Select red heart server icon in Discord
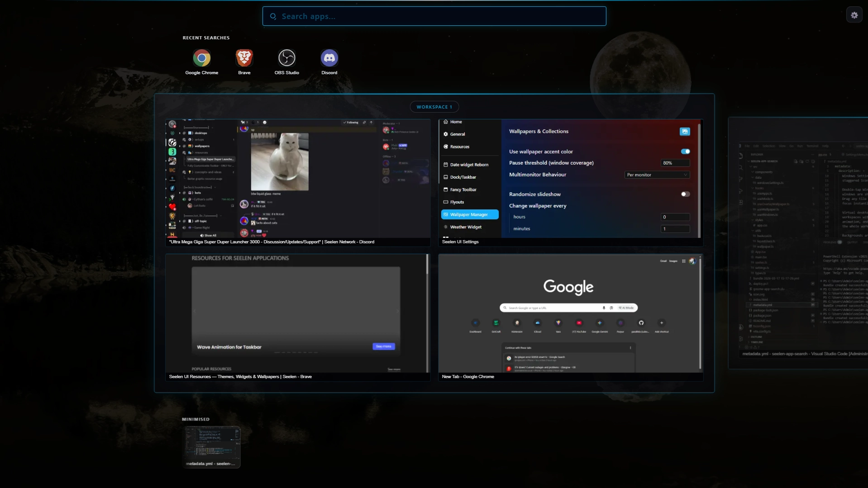868x488 pixels. [x=172, y=207]
